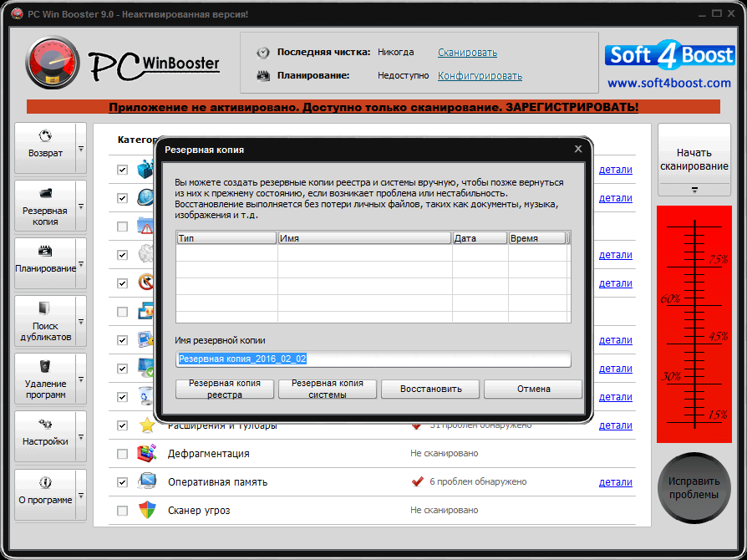Click the 'Никогда' last cleanup value
The height and width of the screenshot is (560, 747).
tap(395, 52)
